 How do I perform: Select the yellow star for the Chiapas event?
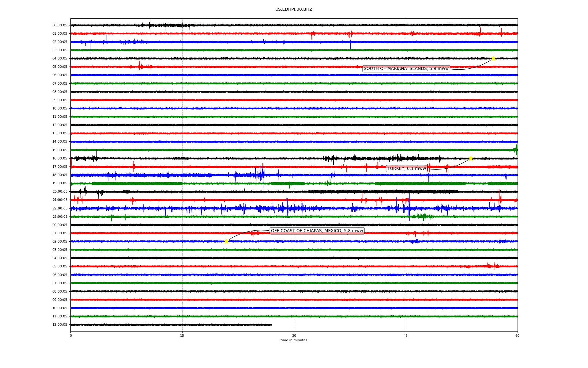[x=226, y=241]
